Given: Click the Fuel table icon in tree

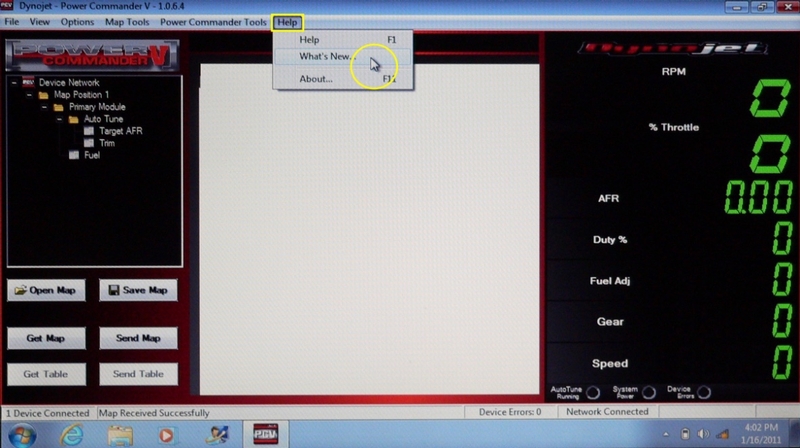Looking at the screenshot, I should coord(74,155).
